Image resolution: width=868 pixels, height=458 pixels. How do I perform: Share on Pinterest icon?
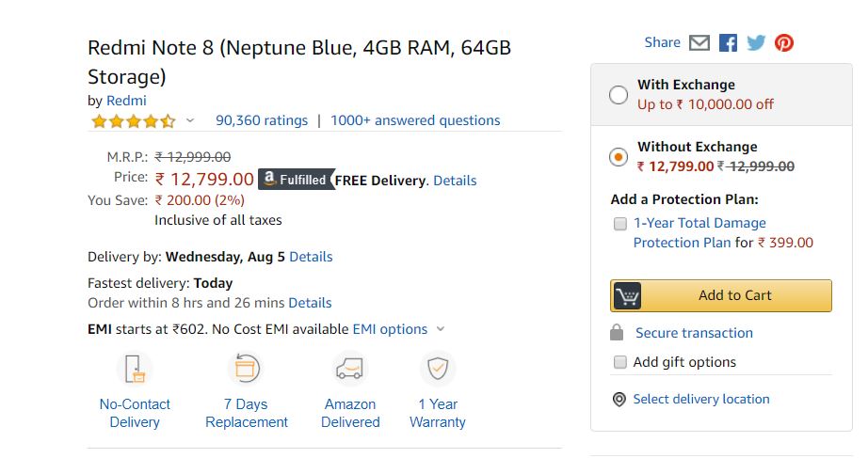[x=784, y=42]
